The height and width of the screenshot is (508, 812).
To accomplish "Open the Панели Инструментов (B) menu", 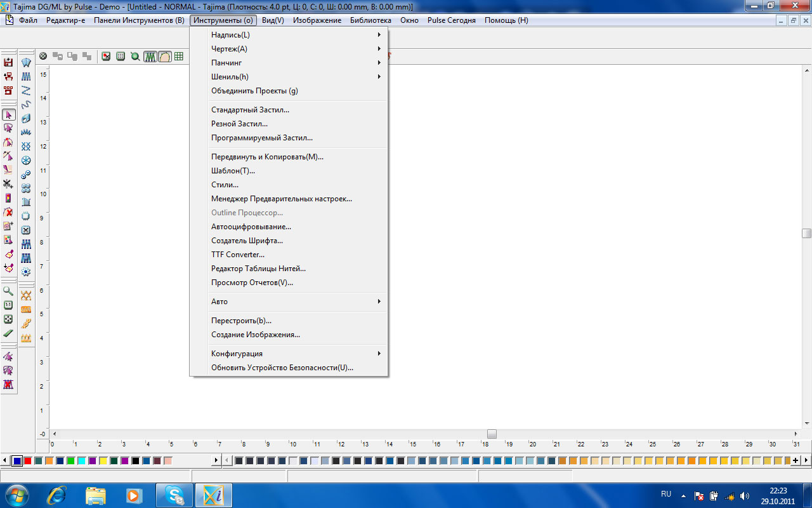I will coord(139,20).
